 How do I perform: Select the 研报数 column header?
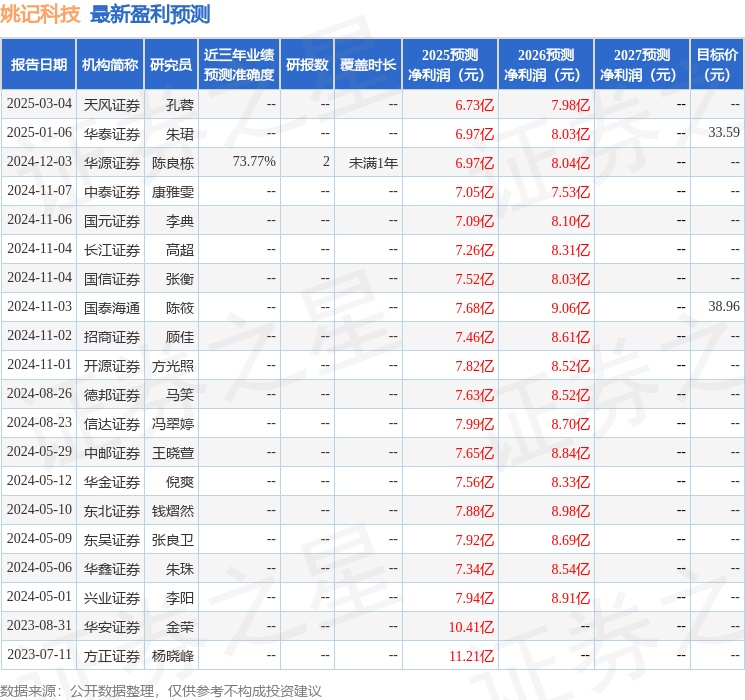(x=307, y=65)
